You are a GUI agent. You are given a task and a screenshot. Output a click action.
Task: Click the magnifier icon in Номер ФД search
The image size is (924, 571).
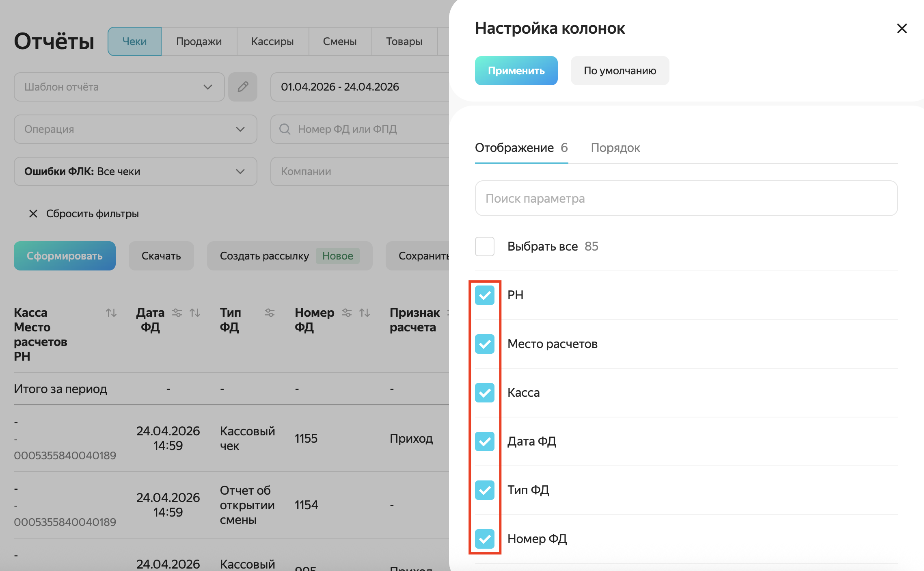click(285, 129)
